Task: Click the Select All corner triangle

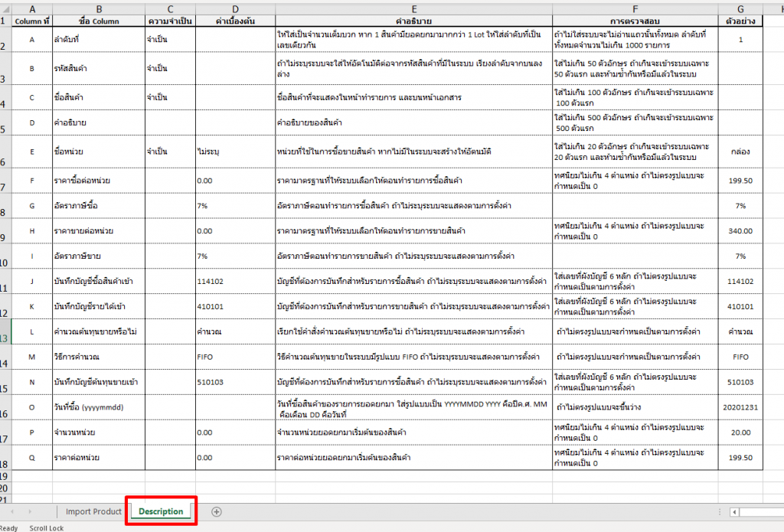Action: (x=6, y=8)
